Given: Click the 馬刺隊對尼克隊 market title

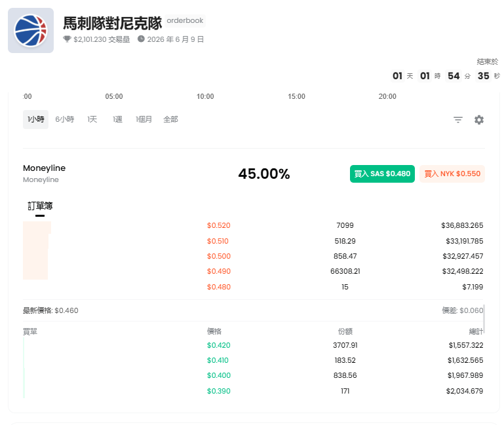Looking at the screenshot, I should (113, 23).
